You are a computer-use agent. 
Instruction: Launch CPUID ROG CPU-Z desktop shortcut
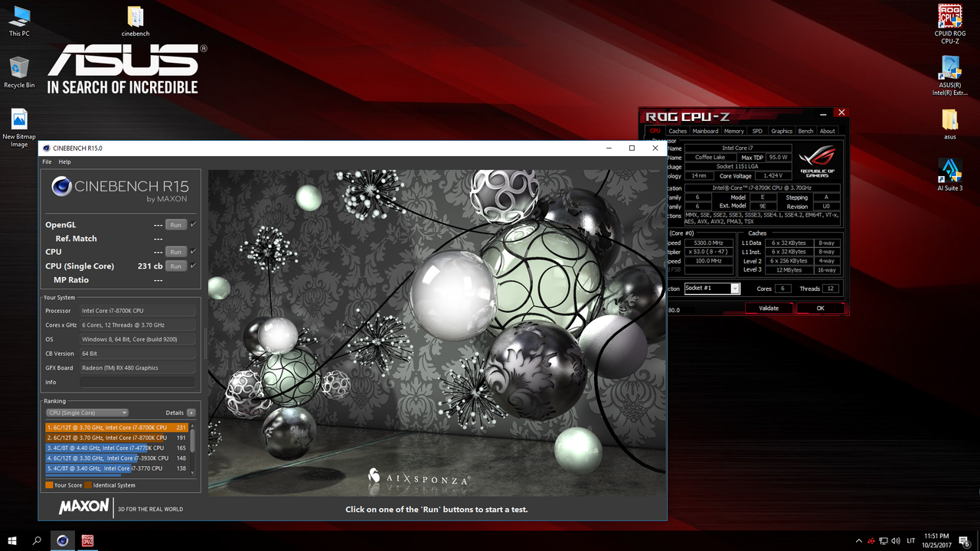coord(949,24)
